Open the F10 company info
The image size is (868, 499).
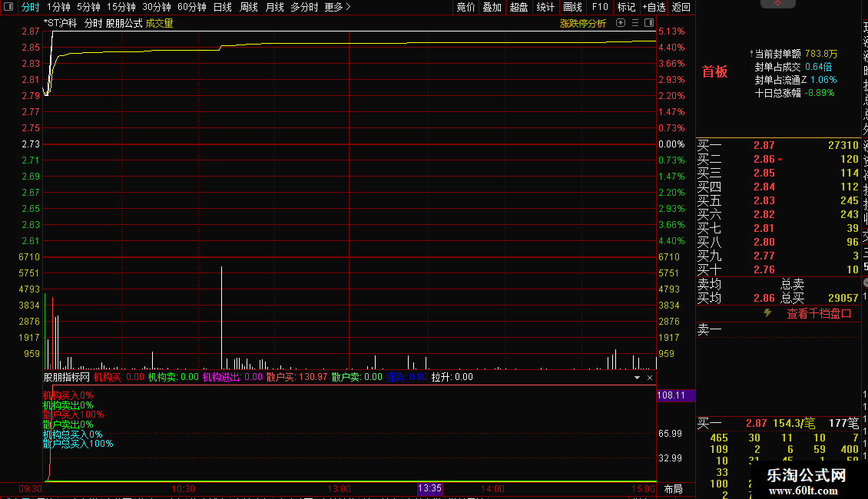tap(600, 7)
